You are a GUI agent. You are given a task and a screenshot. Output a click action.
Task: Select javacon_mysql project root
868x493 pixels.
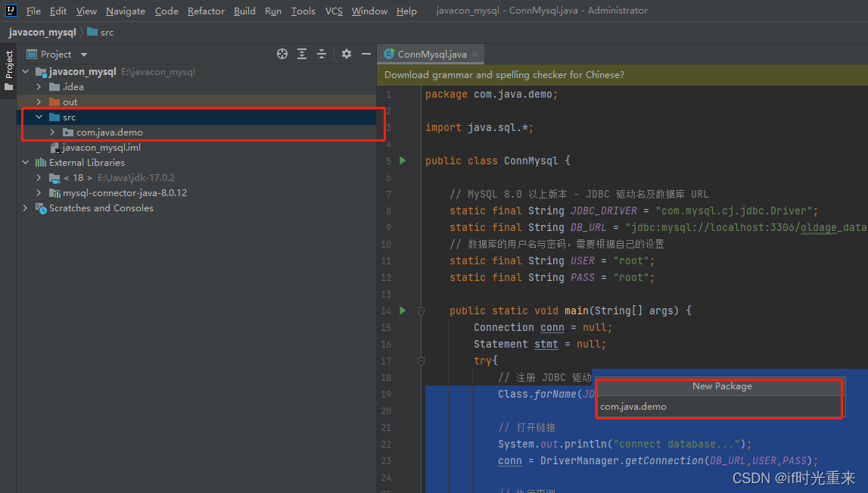tap(197, 71)
